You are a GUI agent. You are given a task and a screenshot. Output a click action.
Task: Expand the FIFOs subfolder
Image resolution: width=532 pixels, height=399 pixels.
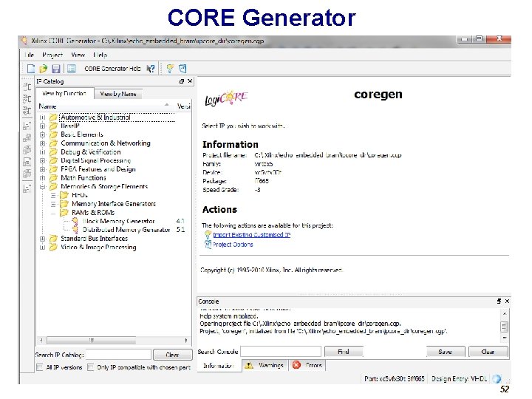53,195
